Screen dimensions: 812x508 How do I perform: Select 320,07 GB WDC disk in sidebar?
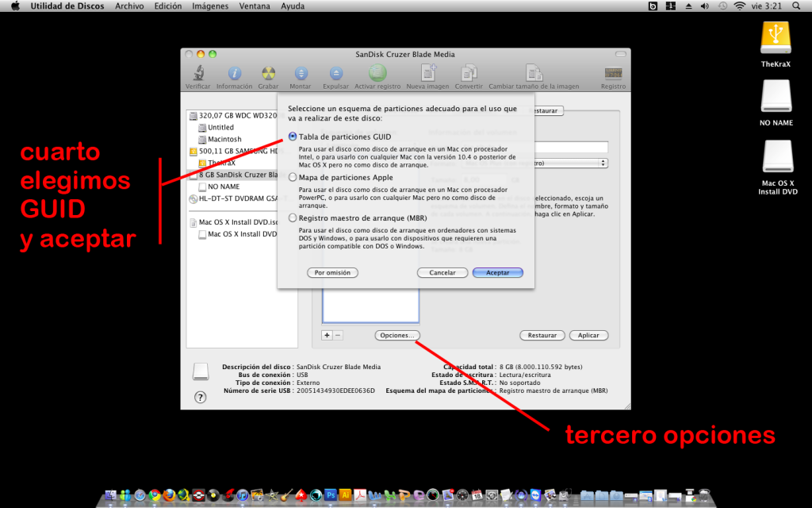coord(233,116)
